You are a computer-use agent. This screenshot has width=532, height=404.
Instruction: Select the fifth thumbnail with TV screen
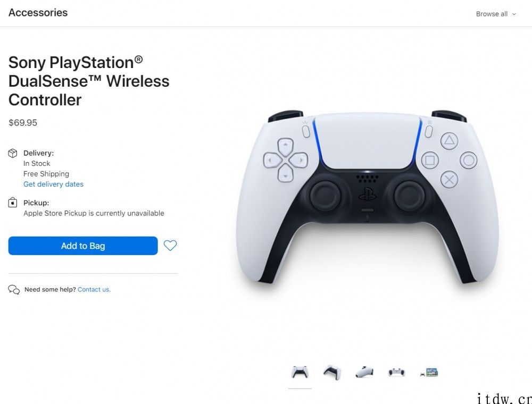pos(429,373)
